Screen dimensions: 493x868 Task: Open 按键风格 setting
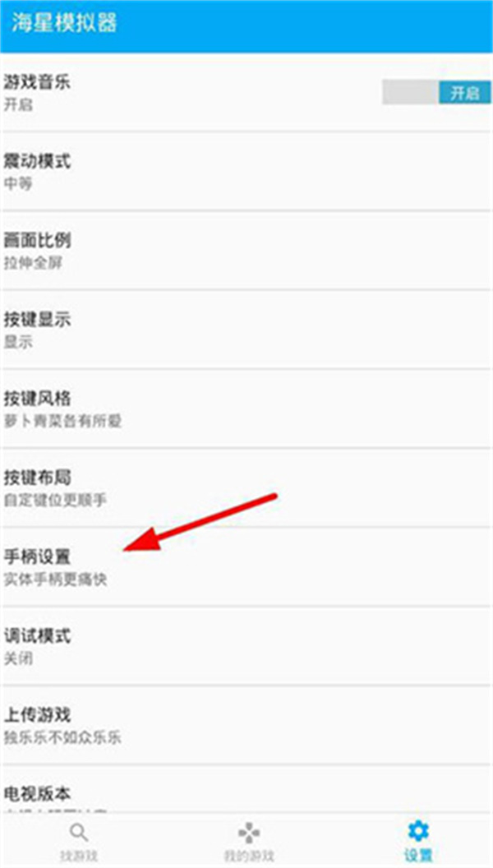pyautogui.click(x=246, y=409)
